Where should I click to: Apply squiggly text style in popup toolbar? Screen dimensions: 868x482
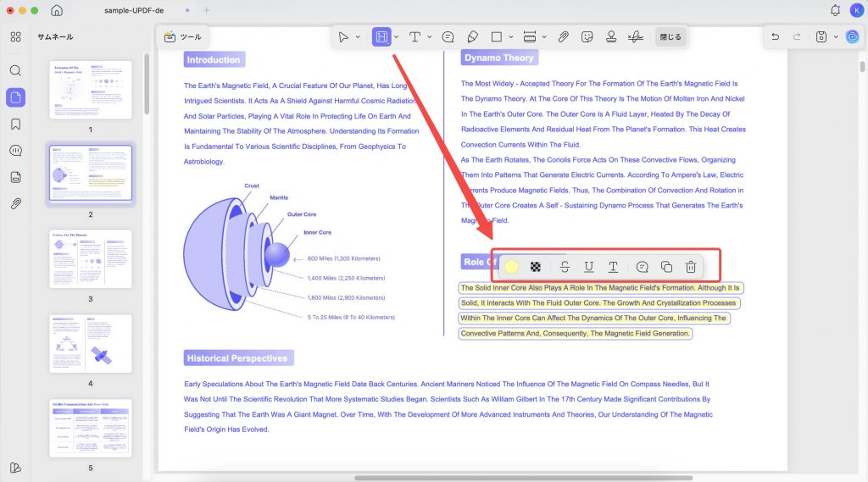[614, 268]
